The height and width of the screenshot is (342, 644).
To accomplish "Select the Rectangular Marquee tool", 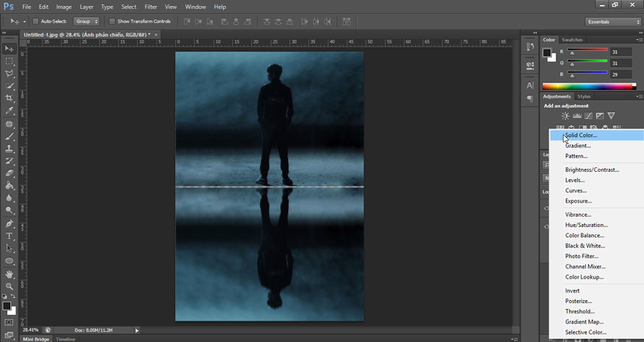I will [x=9, y=61].
